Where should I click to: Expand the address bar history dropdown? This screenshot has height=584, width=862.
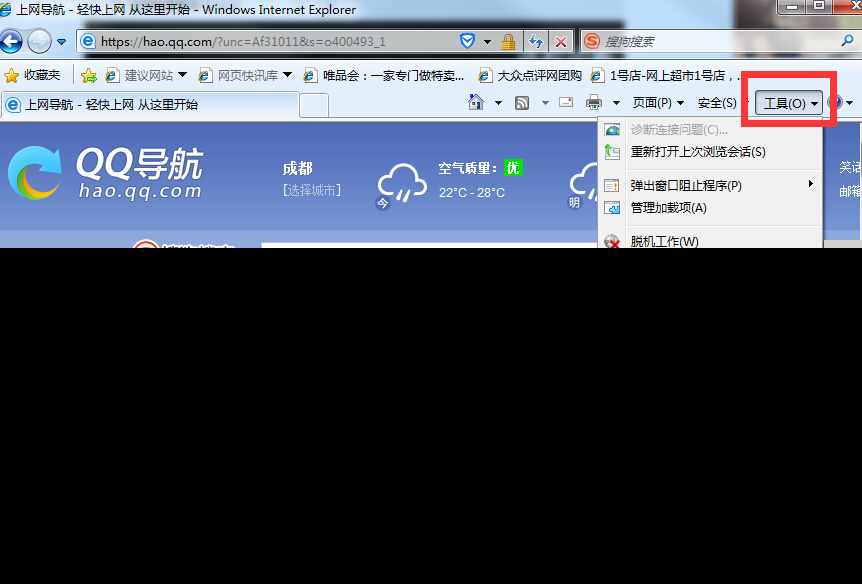point(487,42)
